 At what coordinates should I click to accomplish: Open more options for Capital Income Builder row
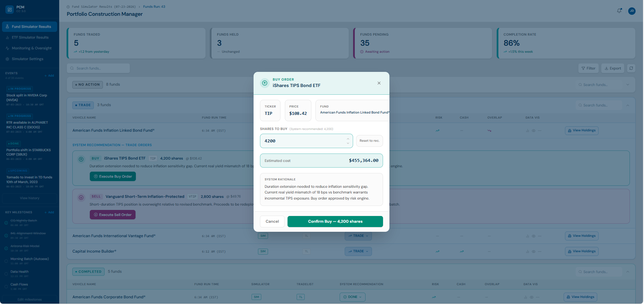(540, 252)
